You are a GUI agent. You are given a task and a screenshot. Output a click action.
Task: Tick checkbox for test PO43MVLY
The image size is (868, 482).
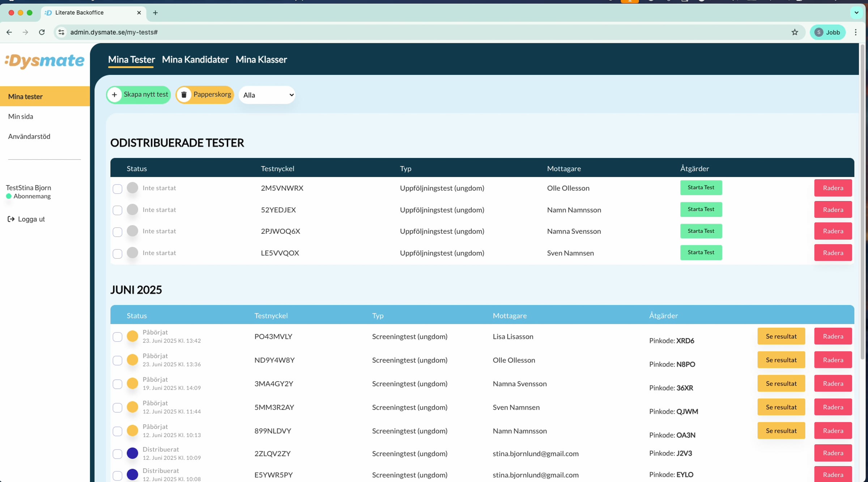click(118, 337)
